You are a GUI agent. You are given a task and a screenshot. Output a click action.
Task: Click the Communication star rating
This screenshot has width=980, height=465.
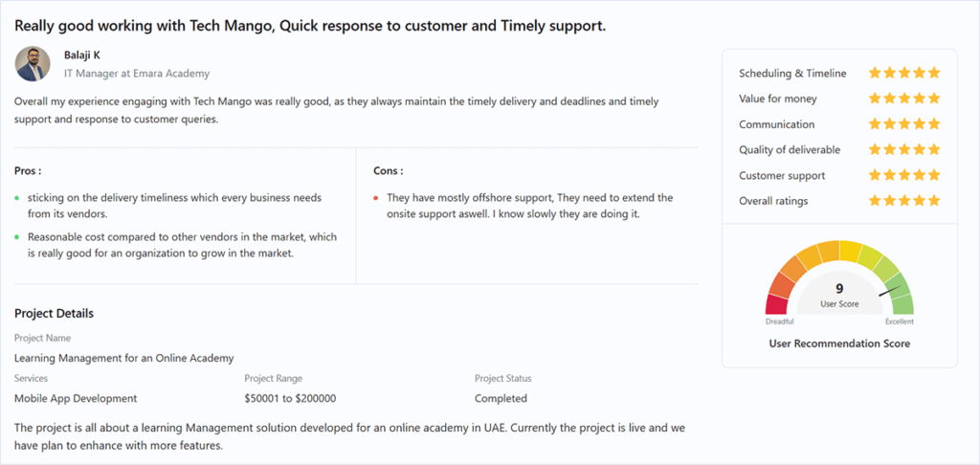[x=904, y=124]
